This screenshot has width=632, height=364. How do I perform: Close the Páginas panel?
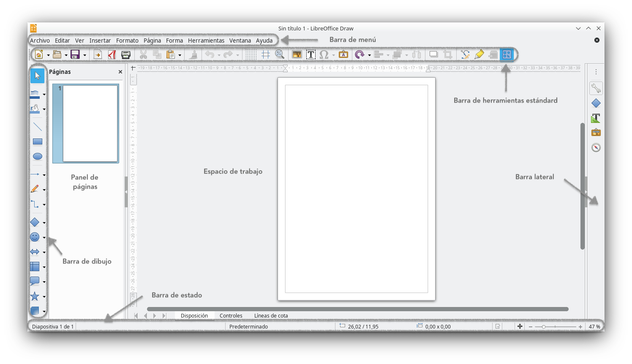(120, 72)
